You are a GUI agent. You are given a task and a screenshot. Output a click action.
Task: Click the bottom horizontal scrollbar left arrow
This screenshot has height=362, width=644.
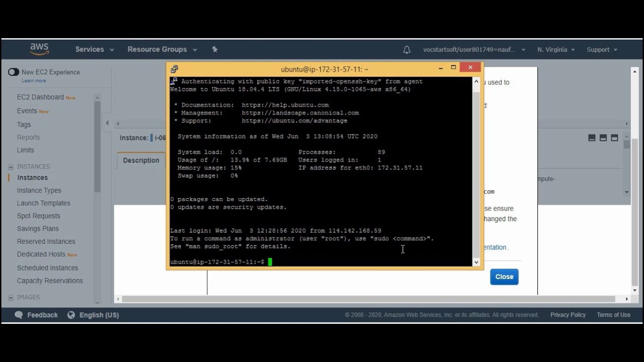click(x=118, y=299)
